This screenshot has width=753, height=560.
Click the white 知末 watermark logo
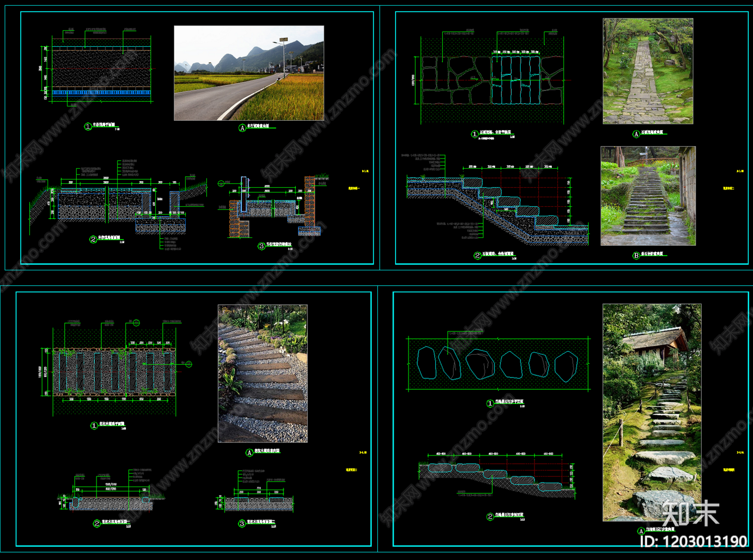(690, 513)
